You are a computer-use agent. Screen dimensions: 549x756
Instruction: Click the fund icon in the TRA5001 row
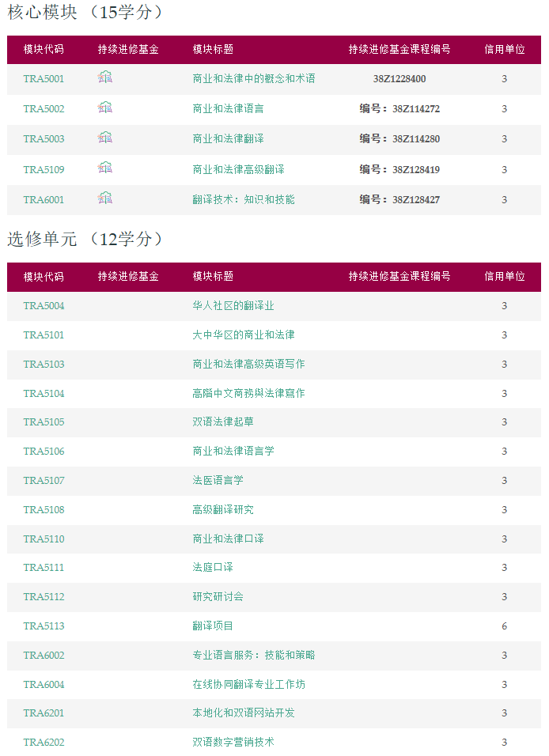[x=104, y=77]
